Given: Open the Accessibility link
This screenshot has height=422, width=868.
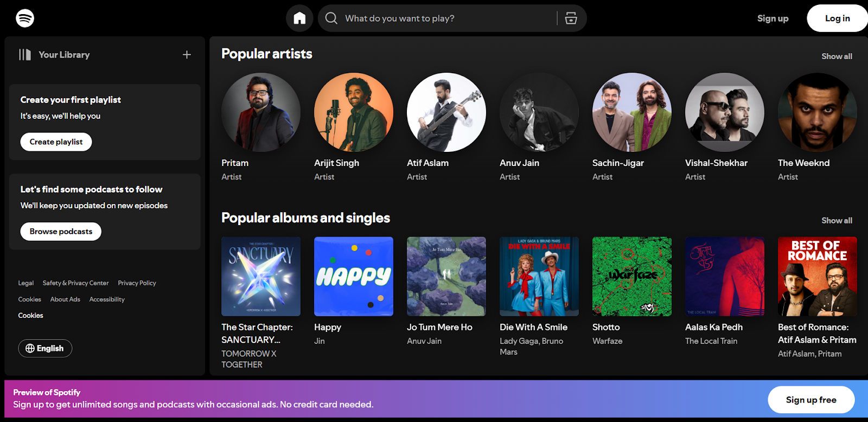Looking at the screenshot, I should pos(107,299).
